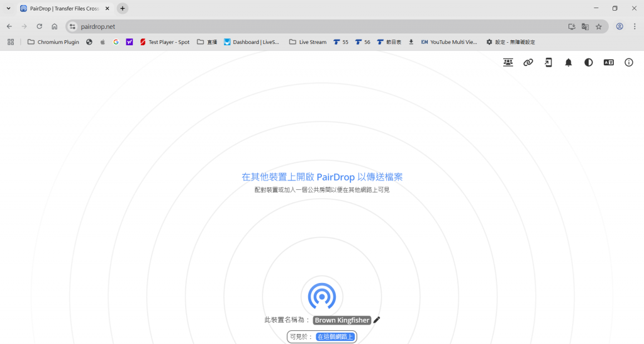This screenshot has height=344, width=644.
Task: Open a new browser tab
Action: (x=123, y=8)
